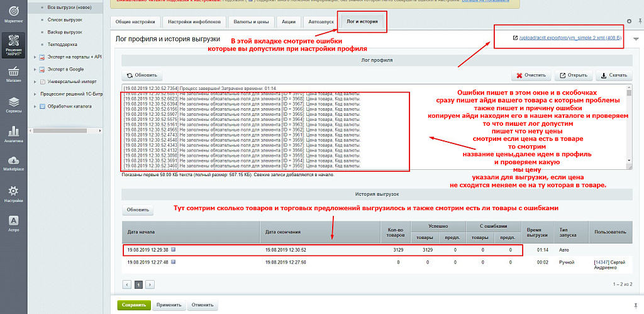The width and height of the screenshot is (644, 314).
Task: Expand the Универсальный импорт tree node
Action: click(x=35, y=82)
